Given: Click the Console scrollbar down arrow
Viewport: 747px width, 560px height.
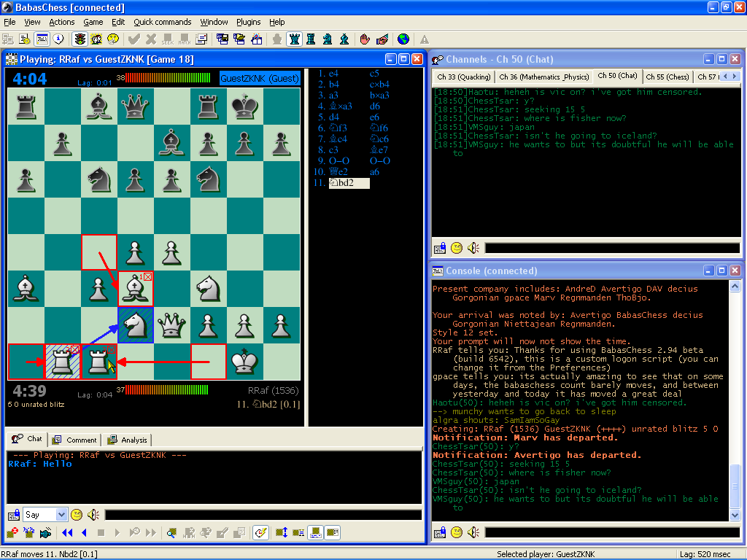Looking at the screenshot, I should coord(735,515).
